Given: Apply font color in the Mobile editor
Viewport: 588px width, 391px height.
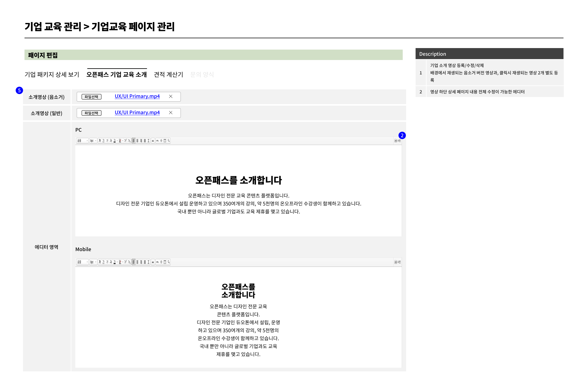Looking at the screenshot, I should point(115,262).
